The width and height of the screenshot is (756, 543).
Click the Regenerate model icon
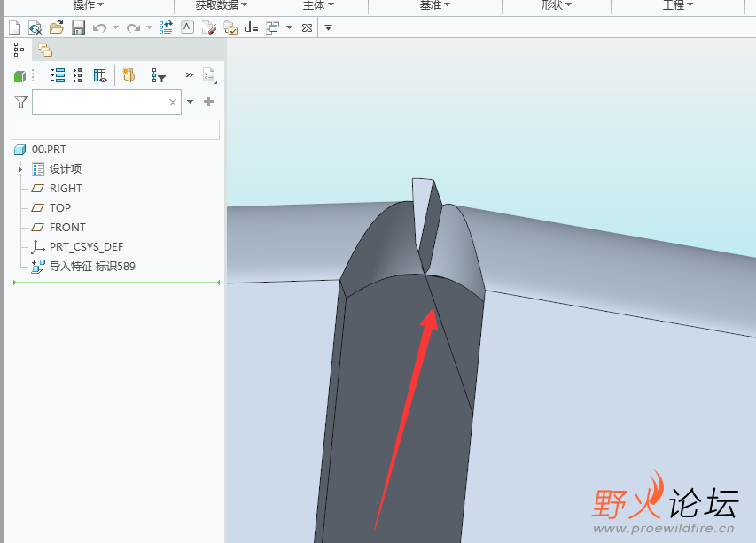(166, 27)
